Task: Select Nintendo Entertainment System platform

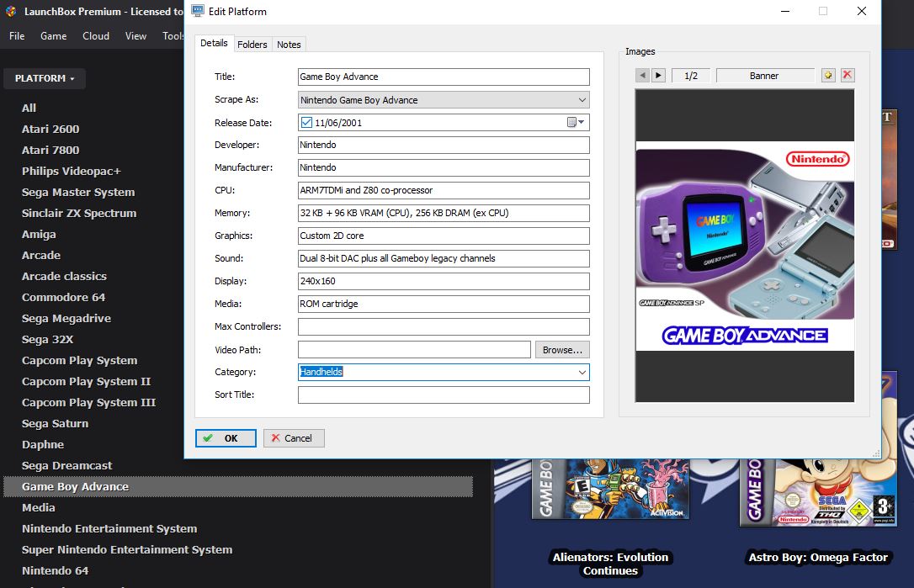Action: click(x=109, y=528)
